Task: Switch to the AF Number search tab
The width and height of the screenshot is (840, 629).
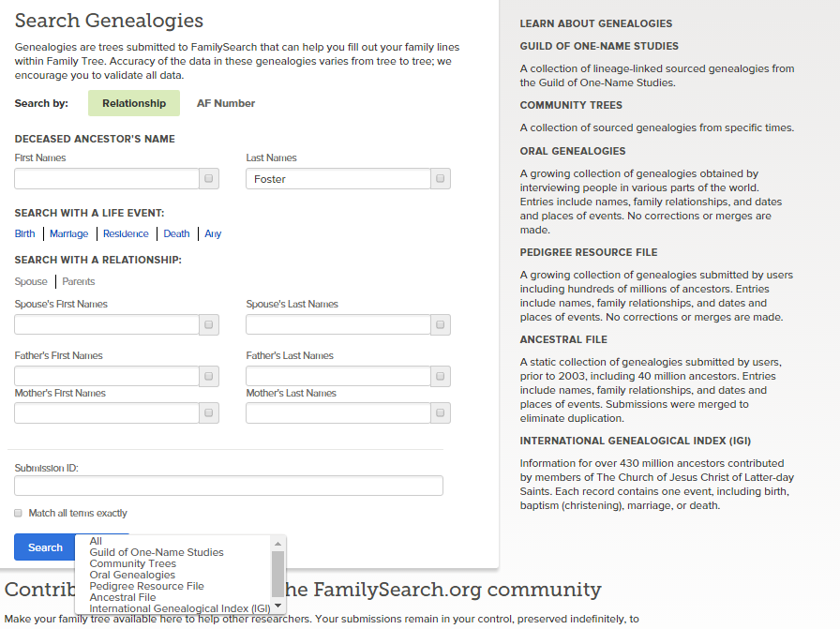Action: (x=225, y=103)
